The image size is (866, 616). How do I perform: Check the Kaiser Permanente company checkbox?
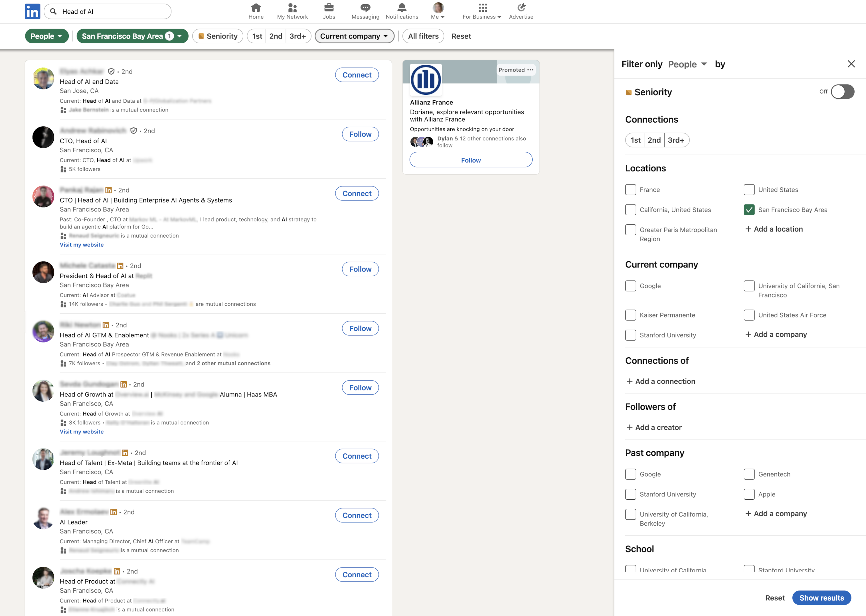630,315
